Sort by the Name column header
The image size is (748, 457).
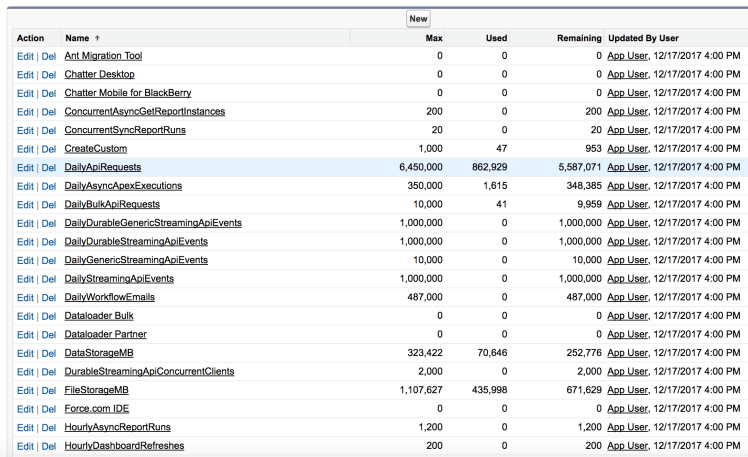(77, 38)
